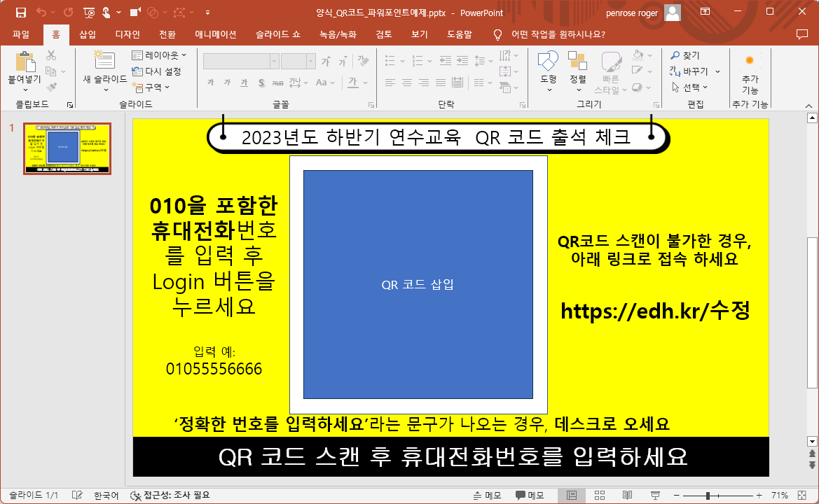Open the Shapes (도형) gallery
819x504 pixels.
(548, 64)
